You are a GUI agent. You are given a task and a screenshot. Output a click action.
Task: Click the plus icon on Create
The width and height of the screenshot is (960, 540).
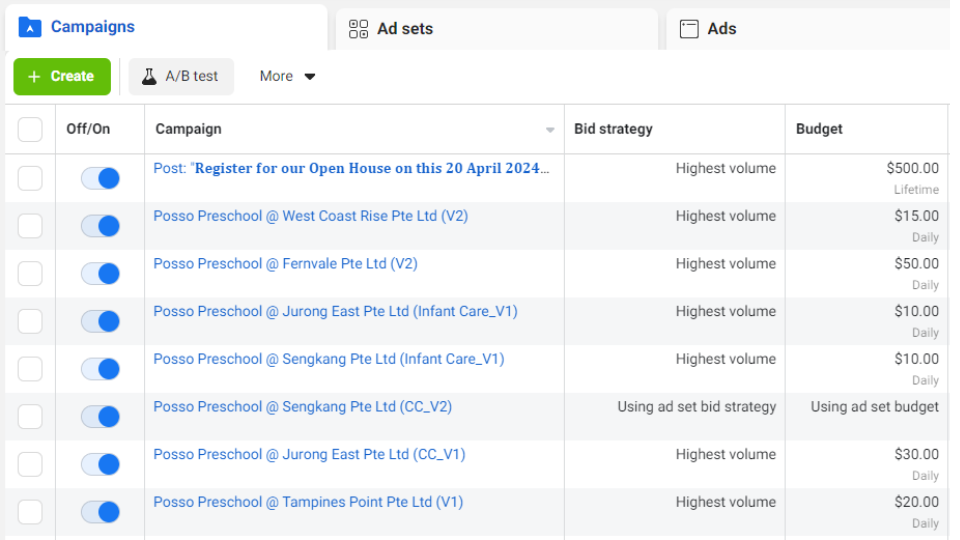pos(34,77)
